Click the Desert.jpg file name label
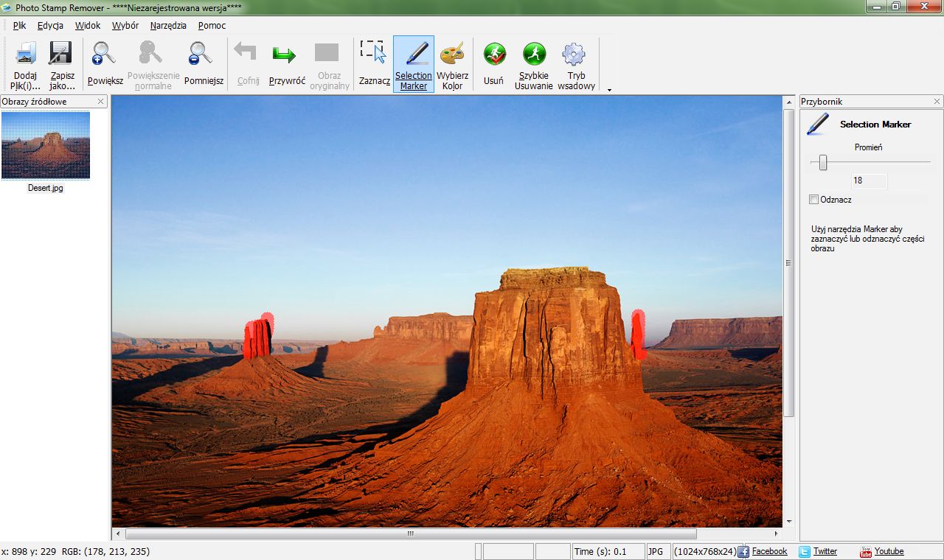The width and height of the screenshot is (944, 560). (46, 188)
